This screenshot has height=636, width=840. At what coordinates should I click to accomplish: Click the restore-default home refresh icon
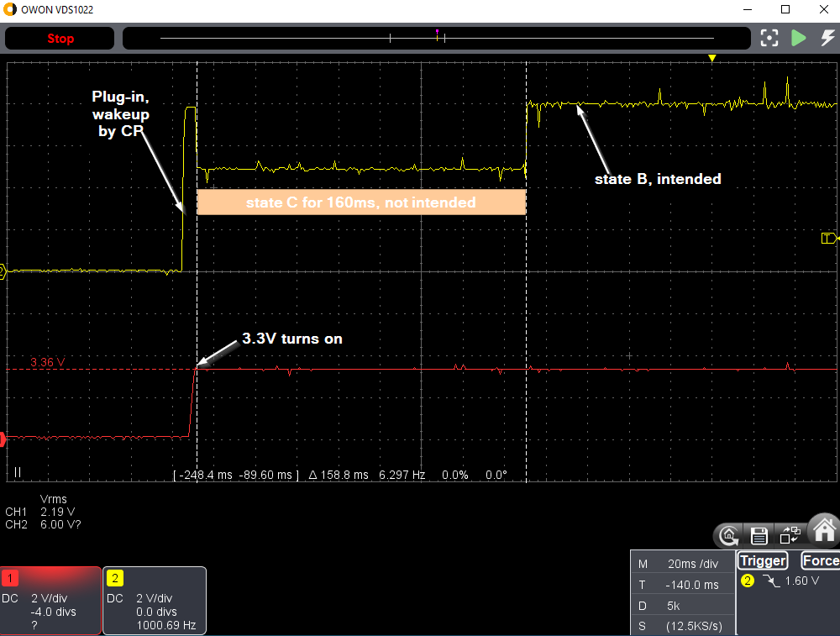(729, 535)
